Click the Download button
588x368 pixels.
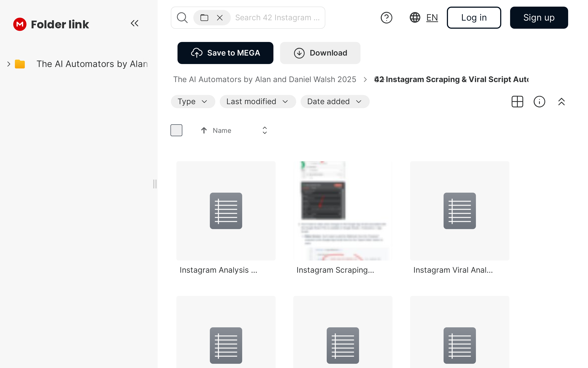tap(320, 53)
